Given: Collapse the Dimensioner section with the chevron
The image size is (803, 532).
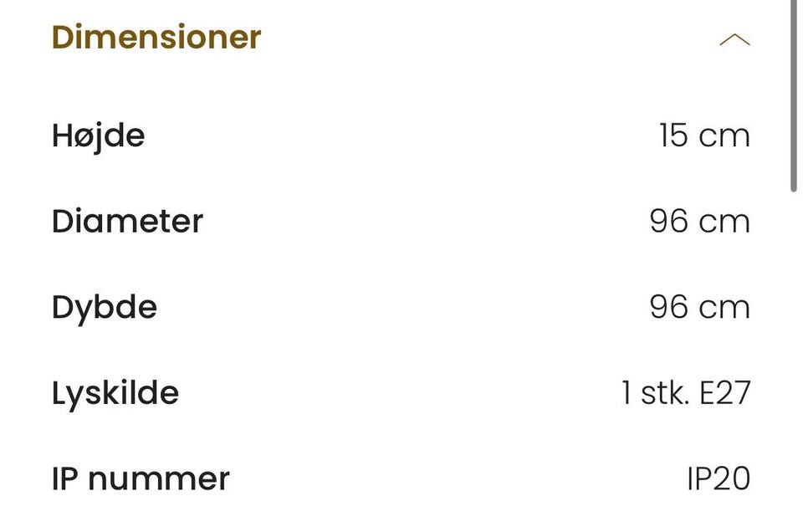Looking at the screenshot, I should point(734,39).
